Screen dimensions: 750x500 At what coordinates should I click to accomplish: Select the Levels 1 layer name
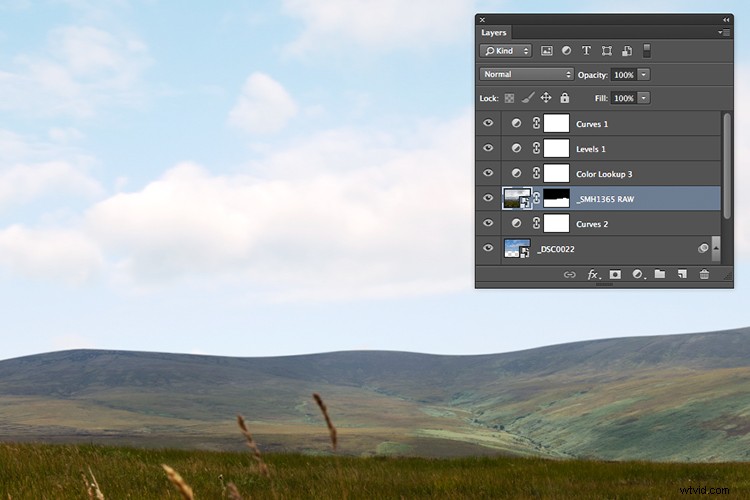tap(591, 149)
